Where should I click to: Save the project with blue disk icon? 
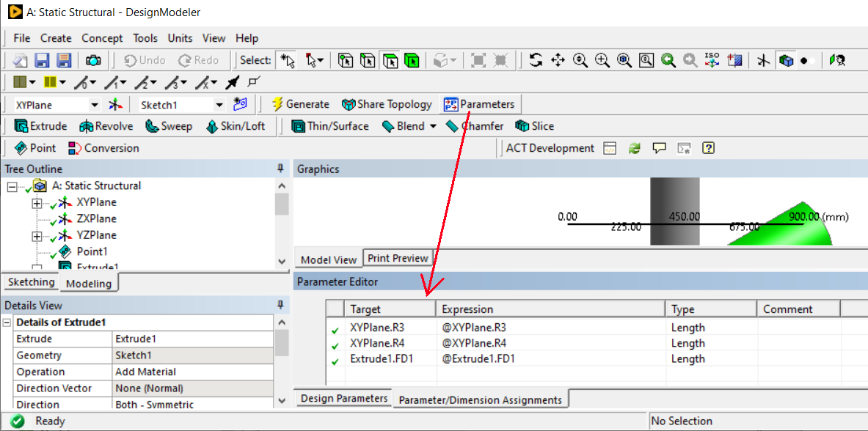[43, 60]
